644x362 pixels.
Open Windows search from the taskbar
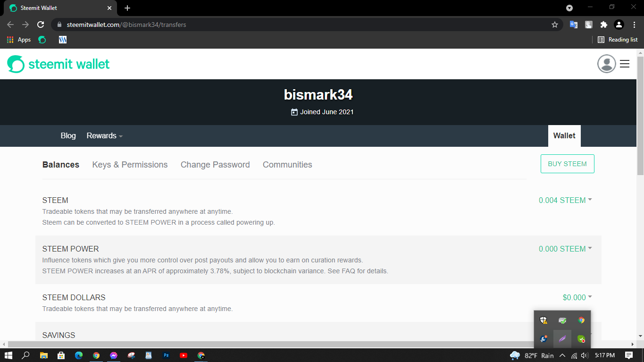coord(26,355)
